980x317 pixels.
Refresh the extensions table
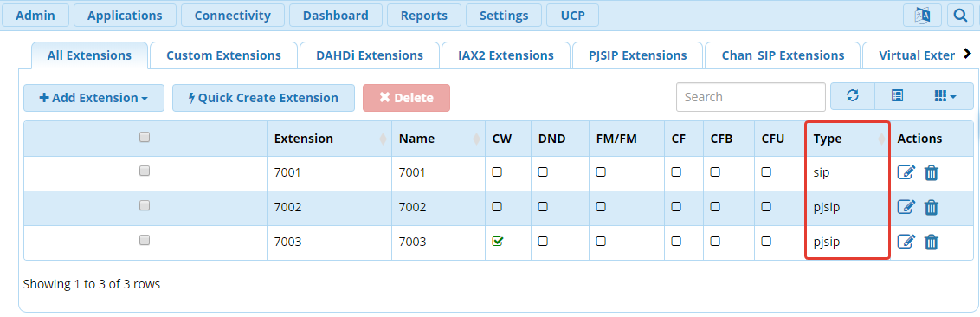coord(853,96)
